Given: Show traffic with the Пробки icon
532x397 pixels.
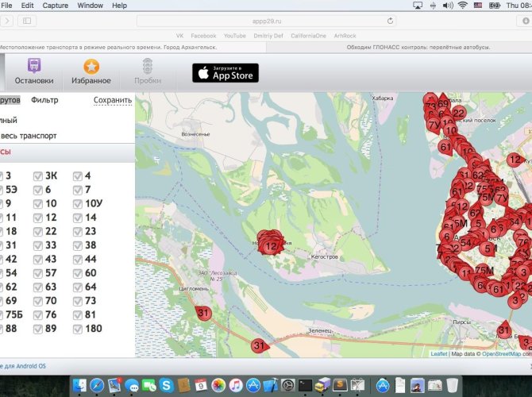Looking at the screenshot, I should [147, 67].
